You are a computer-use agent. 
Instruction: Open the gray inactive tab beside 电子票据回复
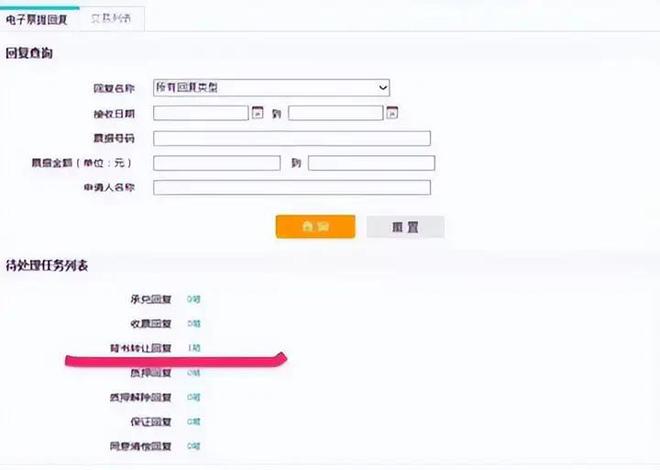click(x=111, y=19)
